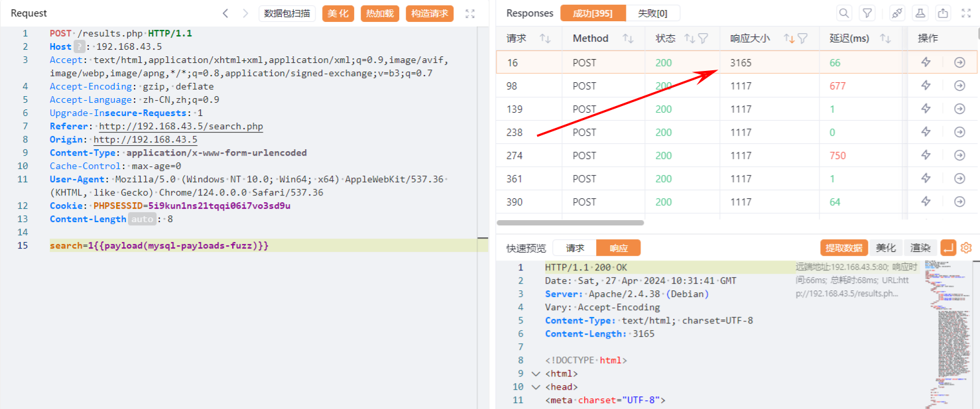Click the 热加载 button
The image size is (980, 409).
[380, 13]
